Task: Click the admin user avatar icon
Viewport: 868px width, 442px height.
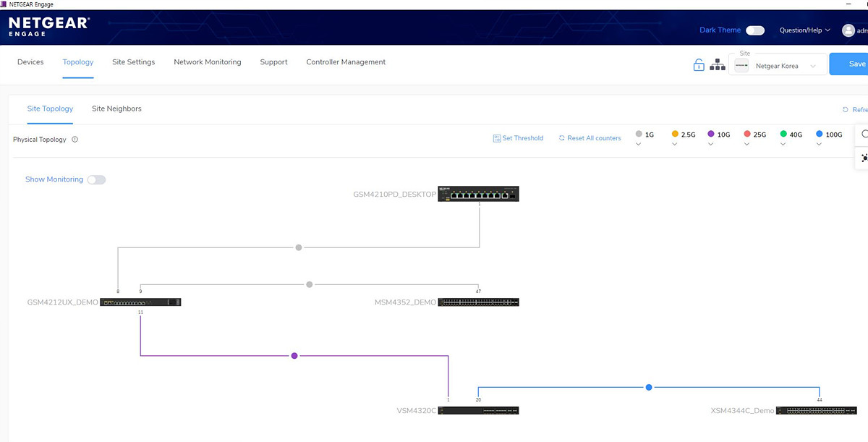Action: 848,30
